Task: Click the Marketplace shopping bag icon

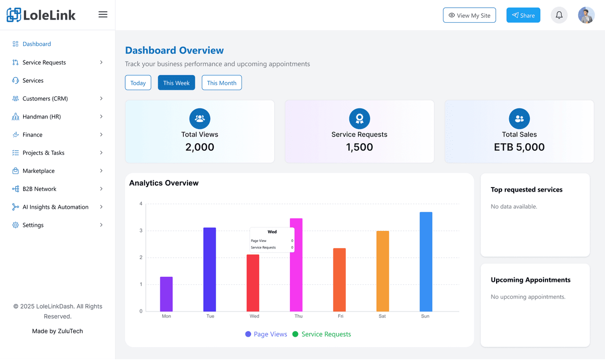Action: (14, 171)
